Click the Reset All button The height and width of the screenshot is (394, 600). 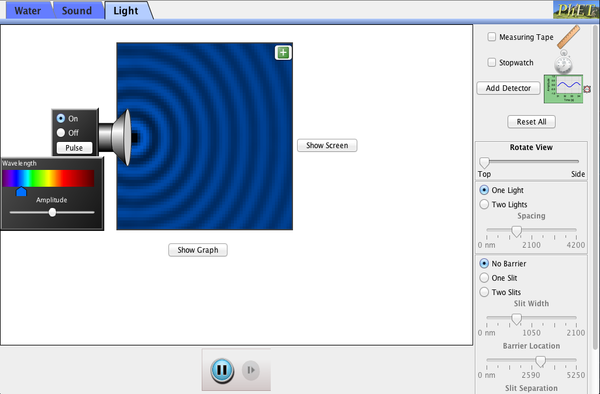pos(531,122)
